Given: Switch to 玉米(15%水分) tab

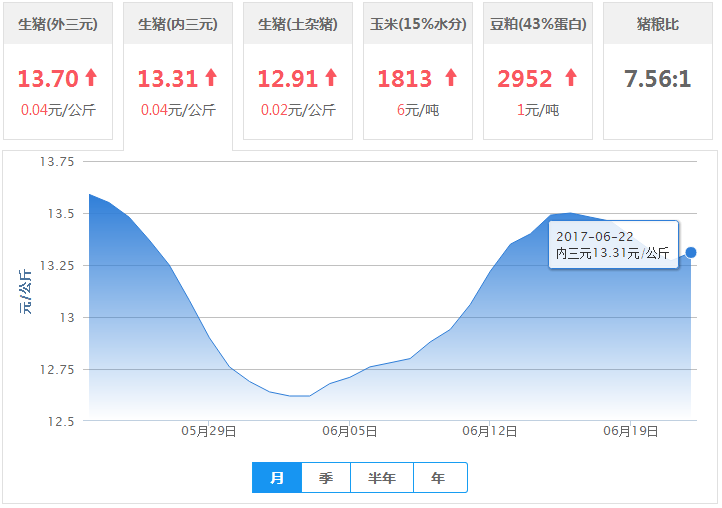Looking at the screenshot, I should tap(418, 24).
